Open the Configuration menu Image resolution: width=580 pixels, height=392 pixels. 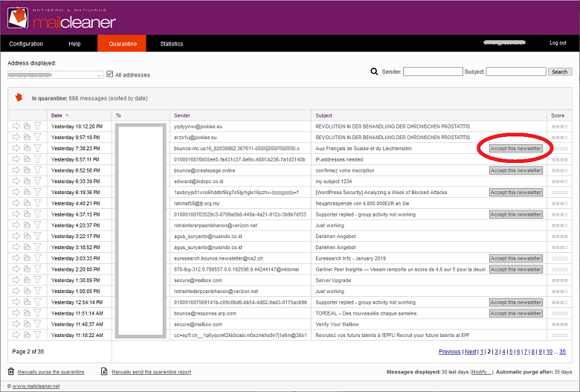coord(26,44)
